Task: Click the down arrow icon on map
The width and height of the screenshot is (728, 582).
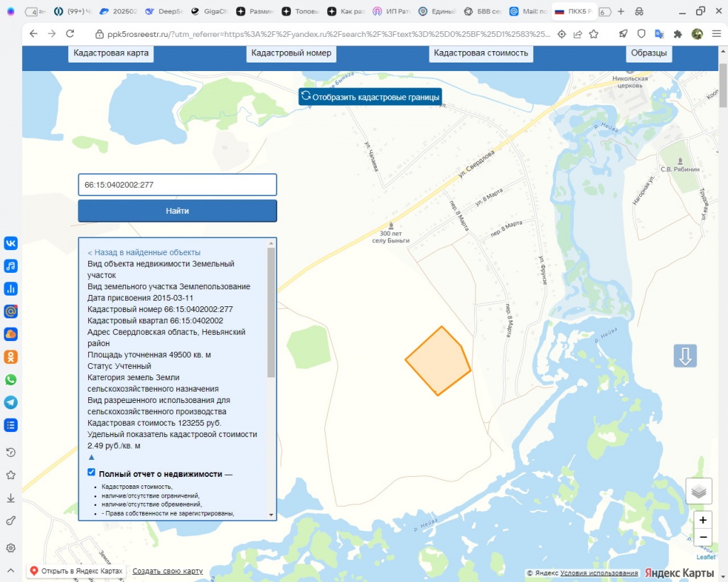Action: click(685, 356)
